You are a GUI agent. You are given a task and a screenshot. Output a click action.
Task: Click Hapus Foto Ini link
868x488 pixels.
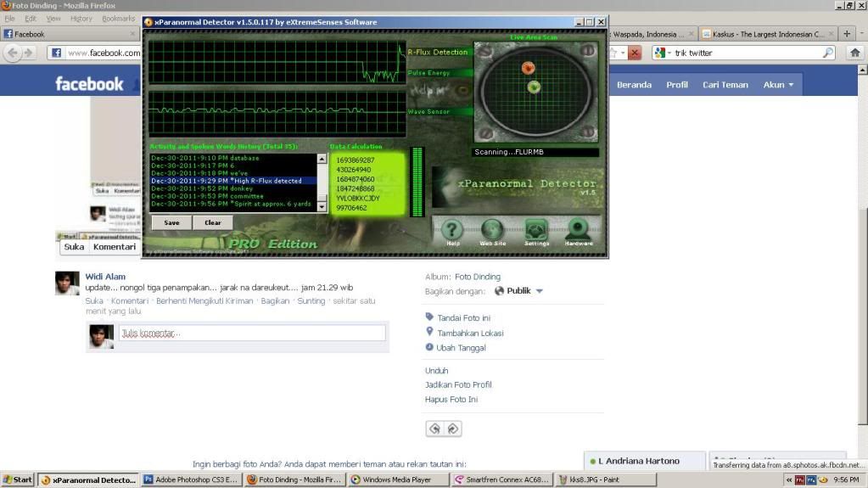[x=451, y=400]
